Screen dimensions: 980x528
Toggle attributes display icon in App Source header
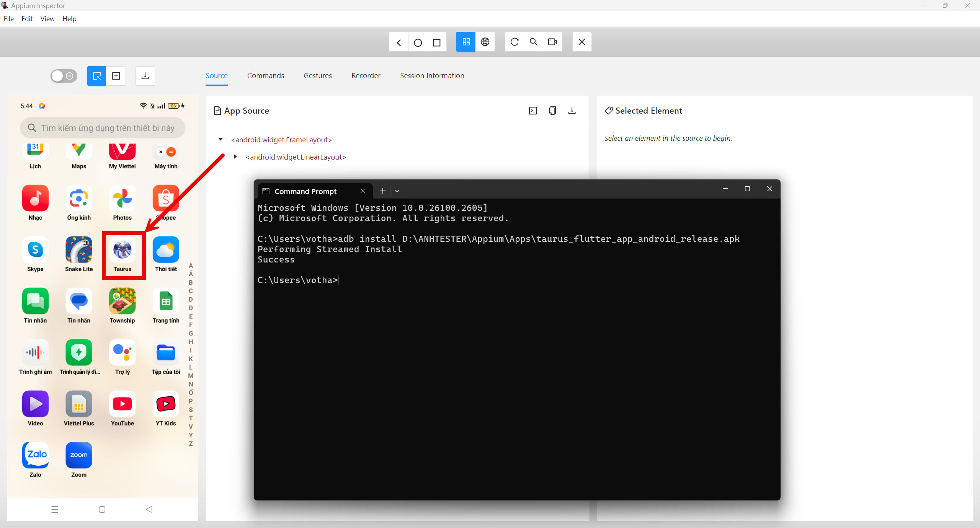click(533, 111)
